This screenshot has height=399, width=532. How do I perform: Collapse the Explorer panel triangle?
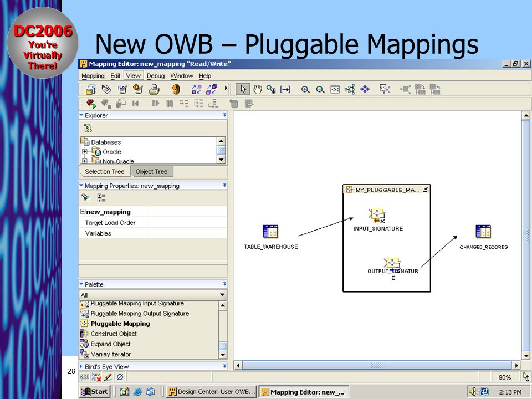(81, 115)
